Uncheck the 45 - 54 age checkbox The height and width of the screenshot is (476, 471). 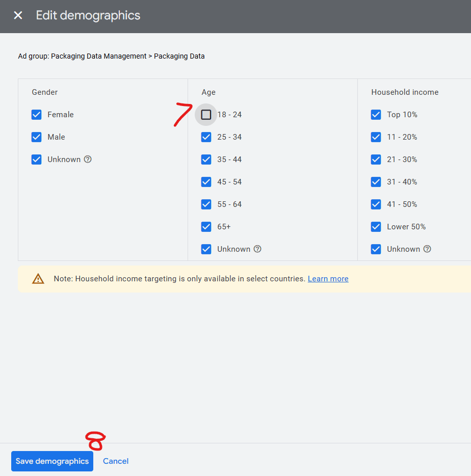(206, 182)
